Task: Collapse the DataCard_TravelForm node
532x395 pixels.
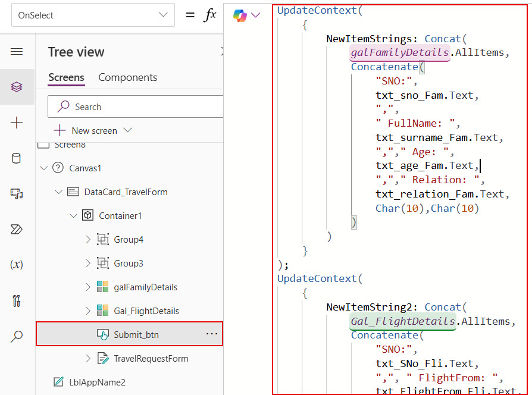Action: click(x=58, y=192)
